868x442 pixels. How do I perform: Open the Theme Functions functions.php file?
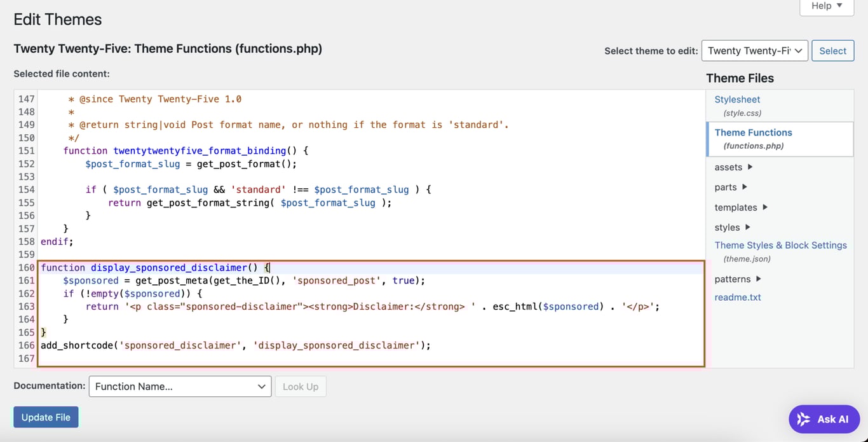[x=753, y=132]
